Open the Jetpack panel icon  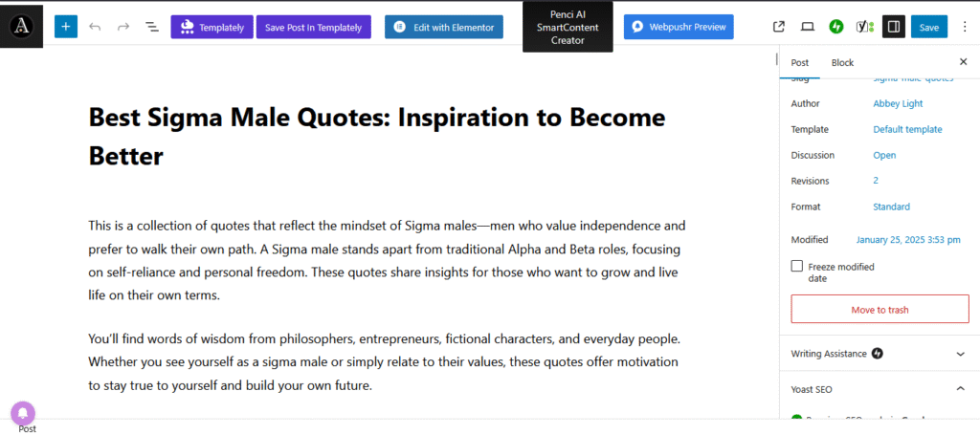coord(835,27)
